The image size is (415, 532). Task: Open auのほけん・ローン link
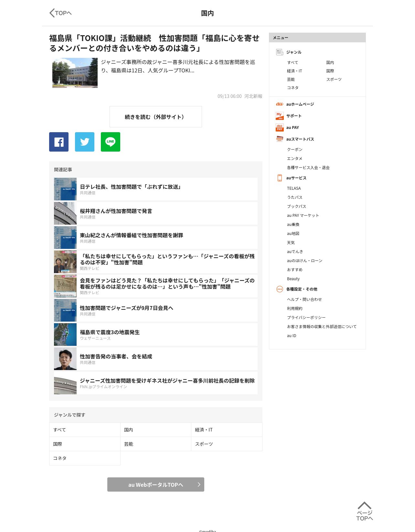pos(304,261)
